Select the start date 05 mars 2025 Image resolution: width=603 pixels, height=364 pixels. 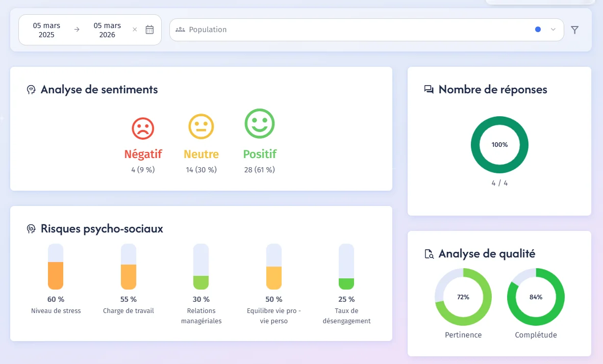coord(46,30)
